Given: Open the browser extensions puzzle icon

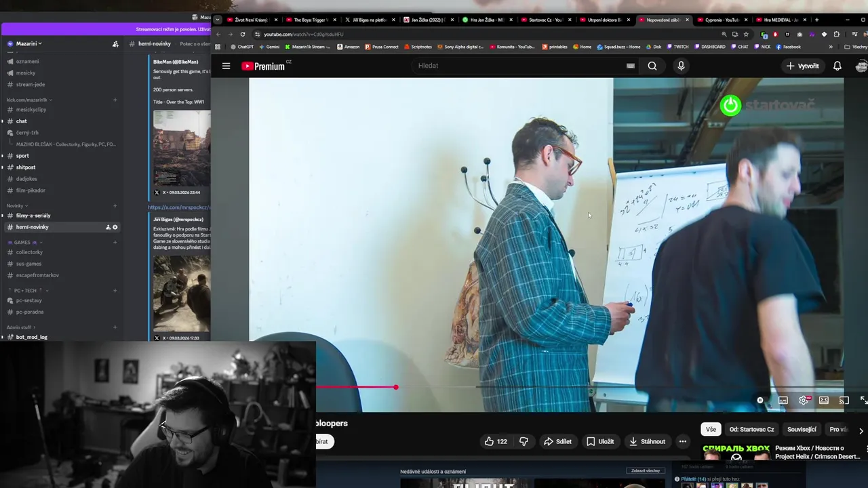Looking at the screenshot, I should click(836, 34).
